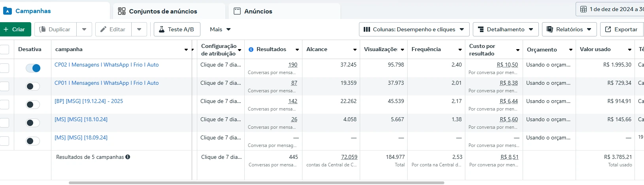The height and width of the screenshot is (185, 644).
Task: Click the info icon beside Resultados header
Action: point(251,50)
